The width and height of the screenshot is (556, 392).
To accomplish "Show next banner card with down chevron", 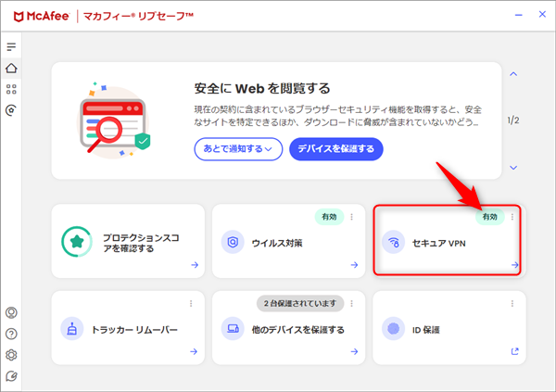I will 513,168.
